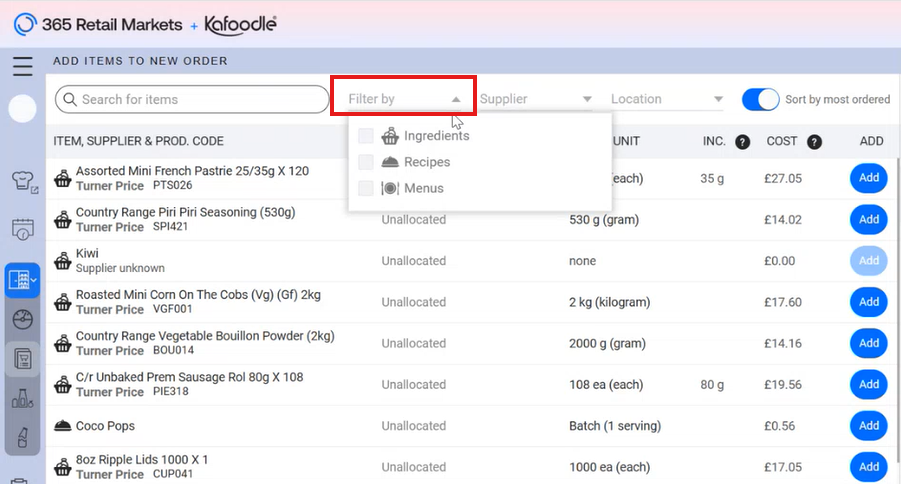901x484 pixels.
Task: Select the Ingredients filter option label
Action: (x=437, y=136)
